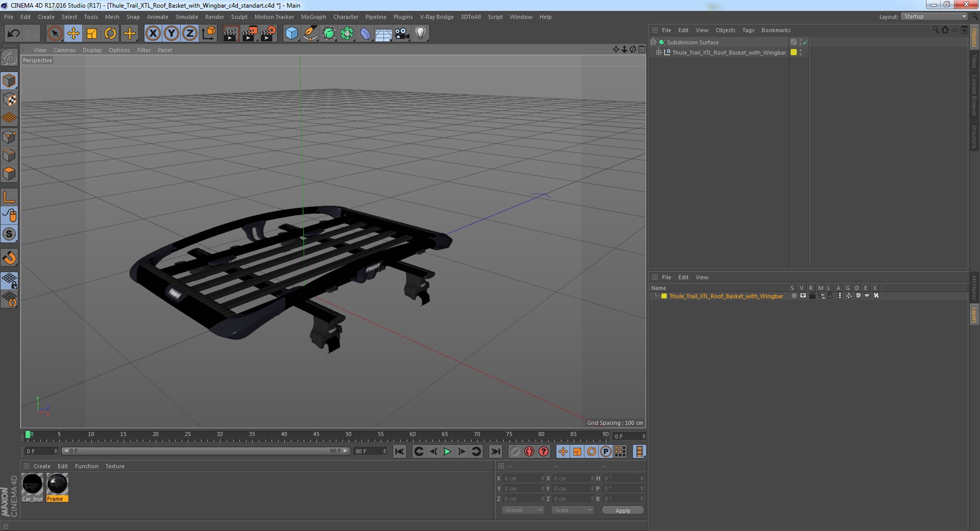Click Render View clapperboard icon
Image resolution: width=980 pixels, height=531 pixels.
231,34
